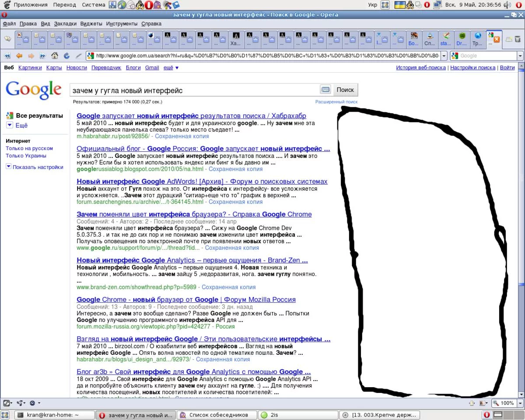525x420 pixels.
Task: Open the 'ещё' dropdown in Google top bar
Action: pos(171,68)
